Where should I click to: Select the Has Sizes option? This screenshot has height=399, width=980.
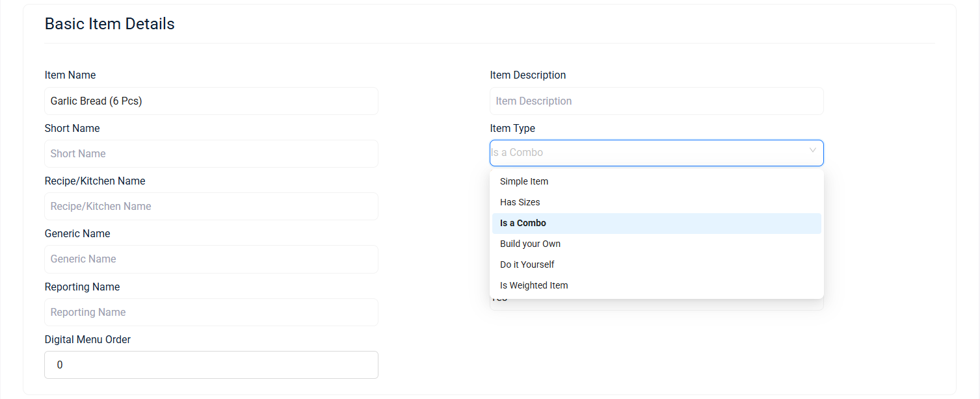[520, 203]
